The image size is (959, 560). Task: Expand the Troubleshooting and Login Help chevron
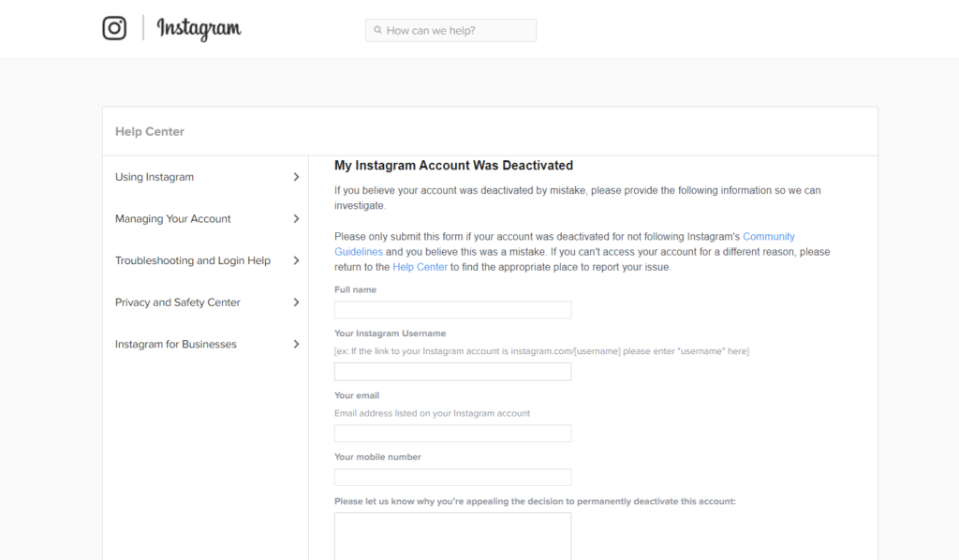296,260
